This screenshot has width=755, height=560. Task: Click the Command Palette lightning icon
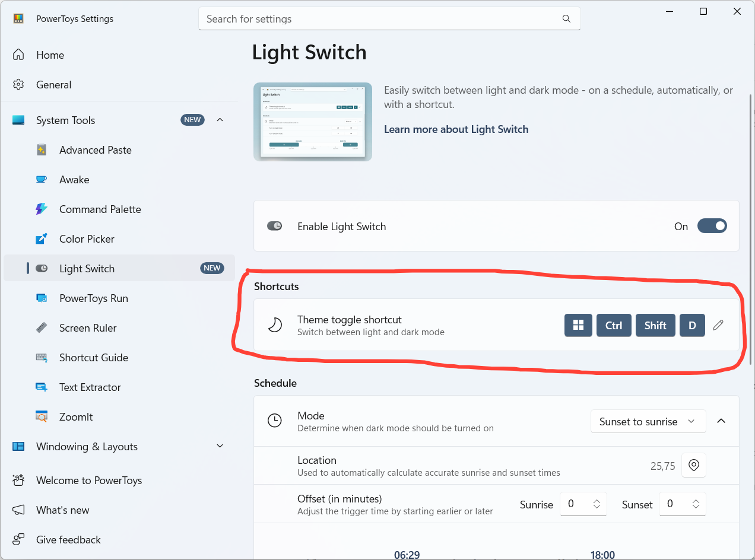tap(42, 209)
